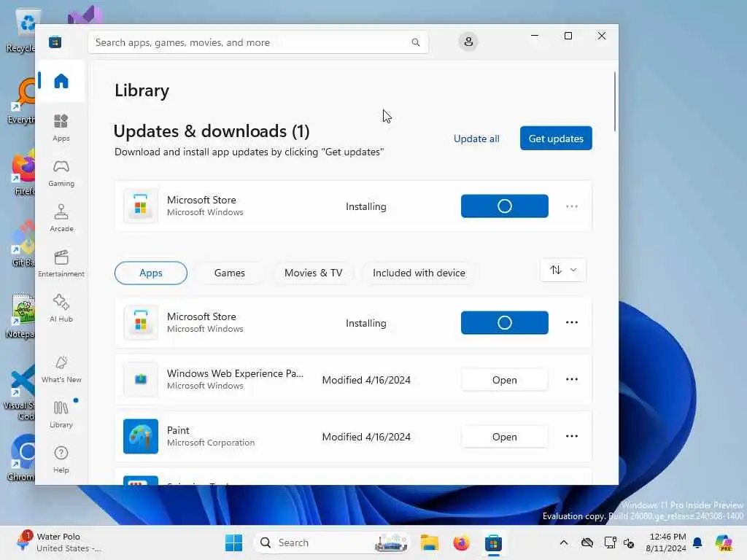Open more options for Windows Web Experience Pack
The width and height of the screenshot is (747, 560).
tap(572, 379)
